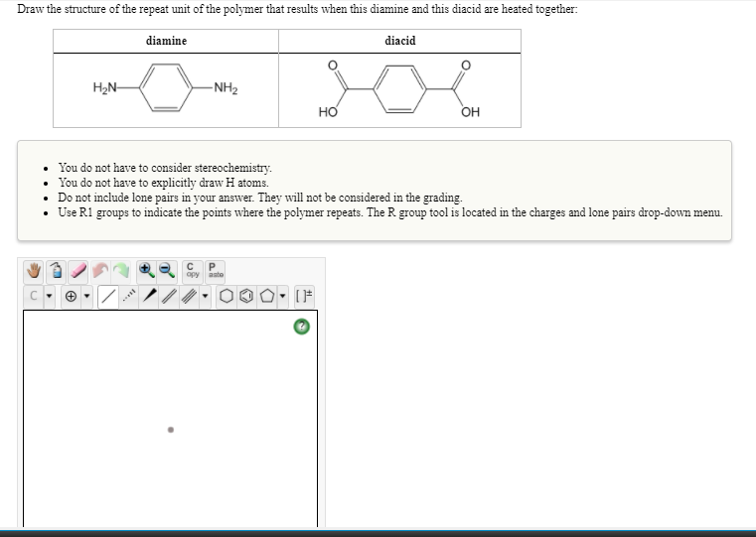Click the gray atom dot on canvas
Image resolution: width=756 pixels, height=537 pixels.
[171, 430]
